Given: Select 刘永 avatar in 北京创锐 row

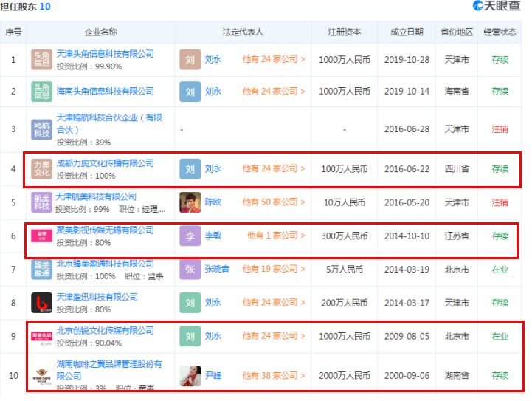Looking at the screenshot, I should [x=190, y=336].
